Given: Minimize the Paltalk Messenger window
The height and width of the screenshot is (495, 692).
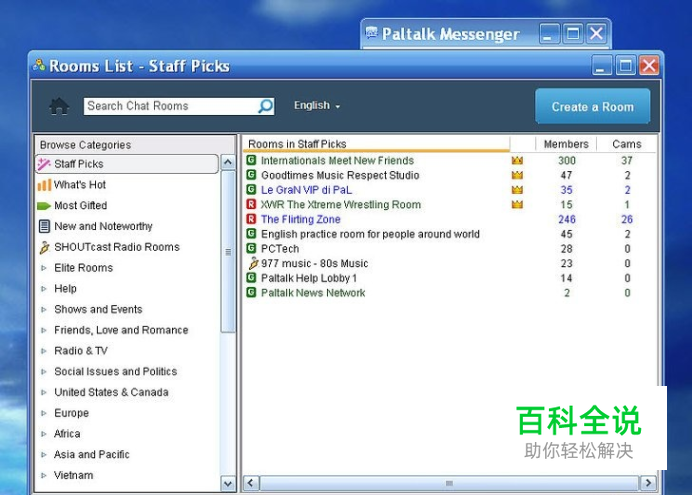Looking at the screenshot, I should 549,34.
